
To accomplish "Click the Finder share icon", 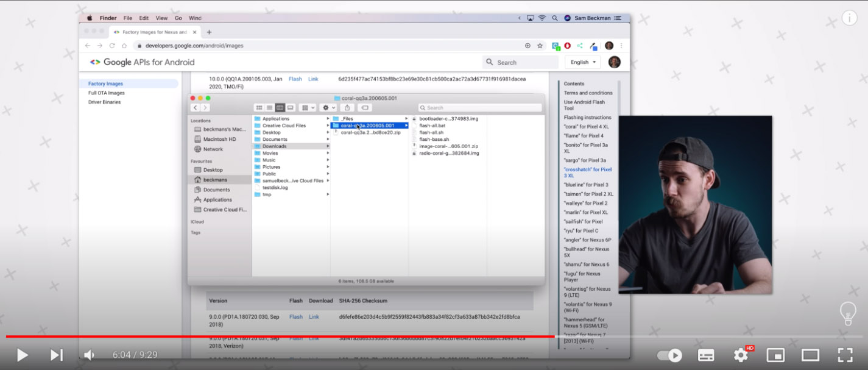I will (347, 108).
